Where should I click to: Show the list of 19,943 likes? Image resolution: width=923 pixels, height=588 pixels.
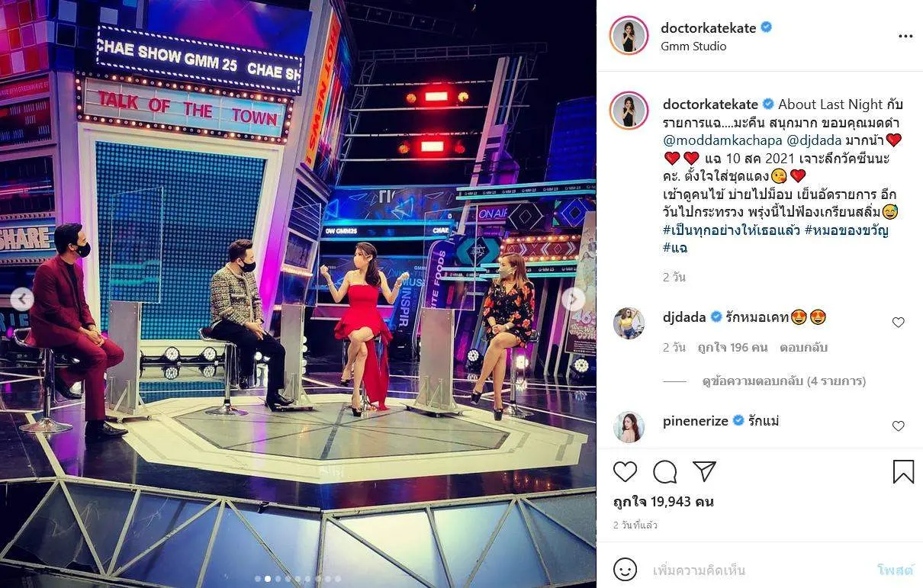[x=663, y=502]
